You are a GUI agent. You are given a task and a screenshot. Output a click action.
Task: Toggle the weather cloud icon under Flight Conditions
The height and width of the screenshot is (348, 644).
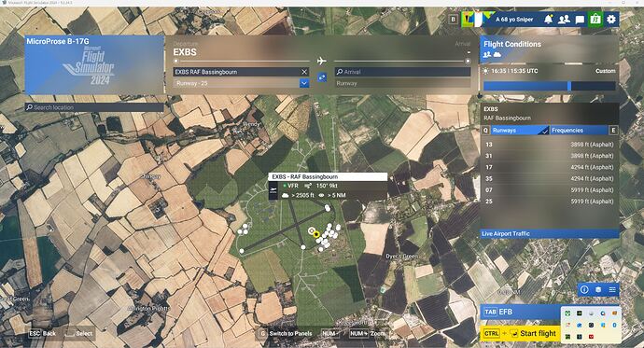pos(497,55)
